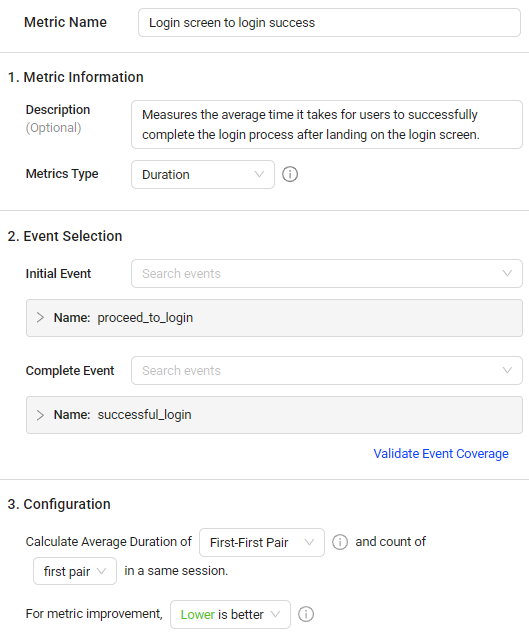Click the chevron arrow in Complete Event search box

(x=507, y=370)
